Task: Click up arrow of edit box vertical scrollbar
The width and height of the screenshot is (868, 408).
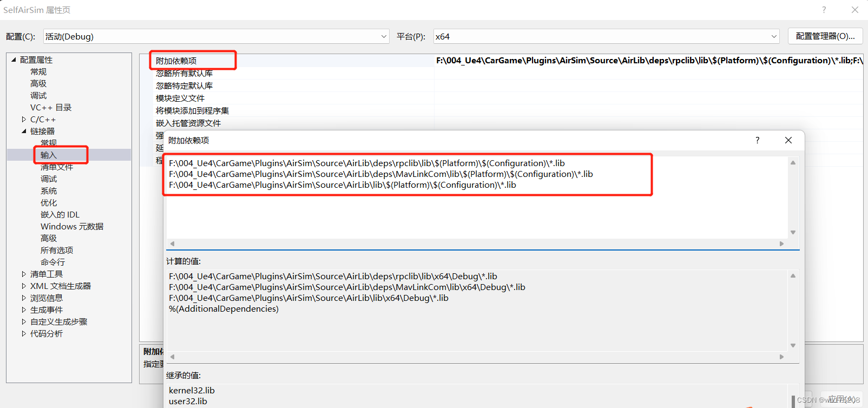Action: [x=793, y=163]
